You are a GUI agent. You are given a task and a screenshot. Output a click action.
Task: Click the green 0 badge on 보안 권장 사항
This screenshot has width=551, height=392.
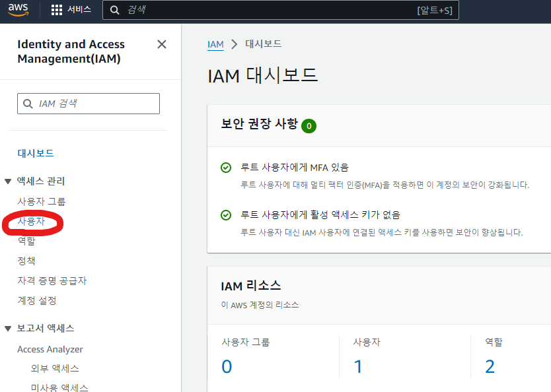(309, 125)
